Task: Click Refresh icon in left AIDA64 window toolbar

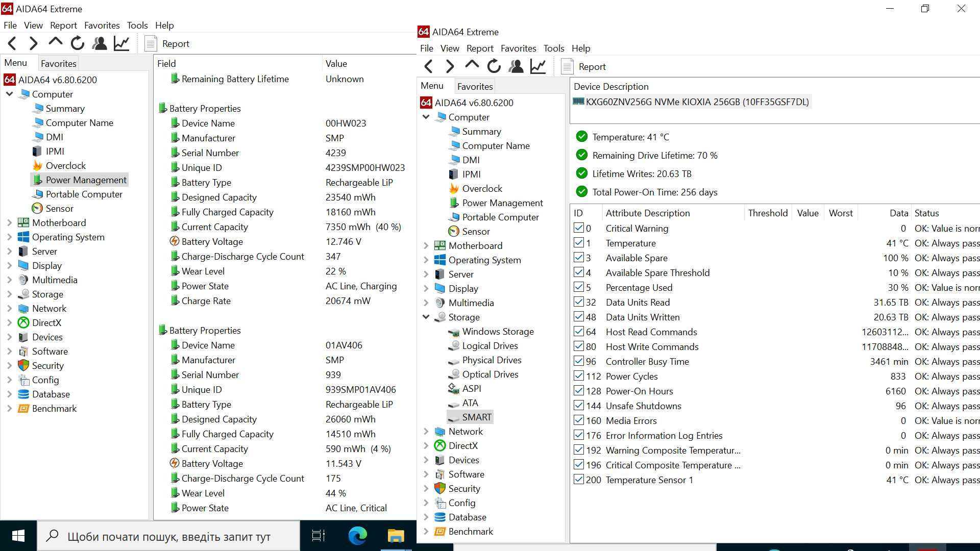Action: [x=78, y=43]
